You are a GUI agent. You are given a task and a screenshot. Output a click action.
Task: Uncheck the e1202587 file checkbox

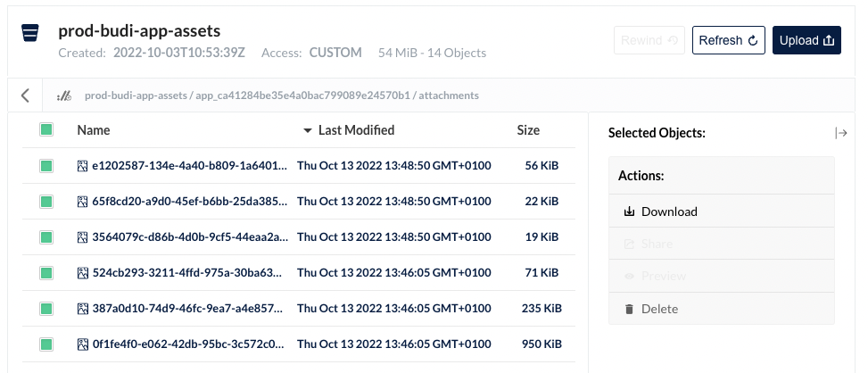[x=46, y=165]
